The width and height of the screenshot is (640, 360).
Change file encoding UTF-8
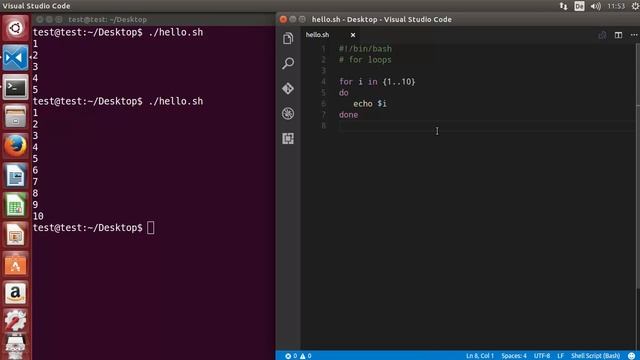542,356
